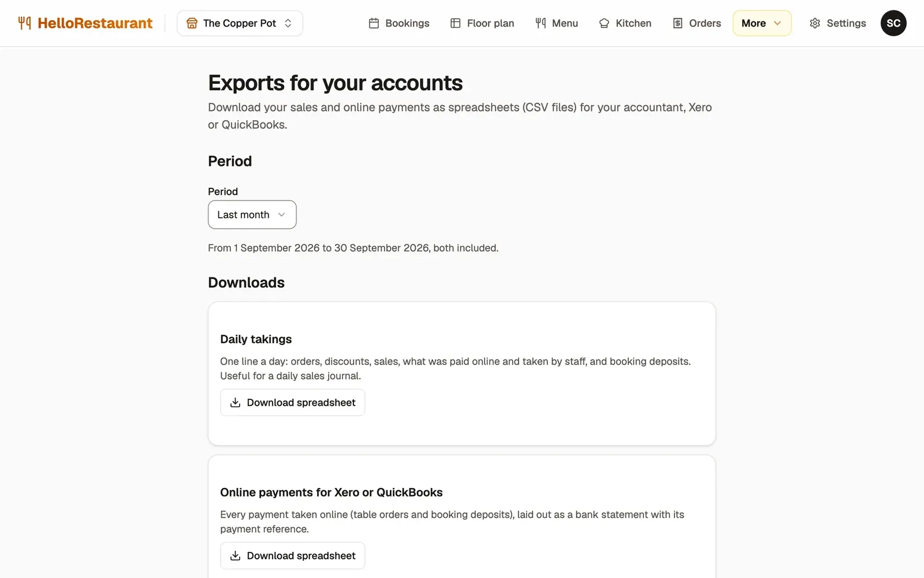The height and width of the screenshot is (578, 924).
Task: Download Online payments spreadsheet for Xero or QuickBooks
Action: coord(292,555)
